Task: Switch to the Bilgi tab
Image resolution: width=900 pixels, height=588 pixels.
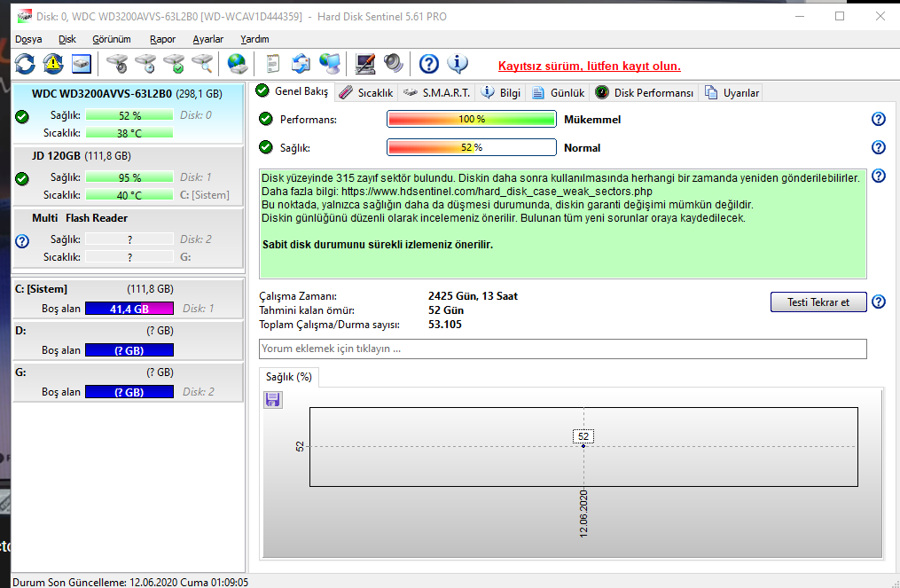Action: coord(501,93)
